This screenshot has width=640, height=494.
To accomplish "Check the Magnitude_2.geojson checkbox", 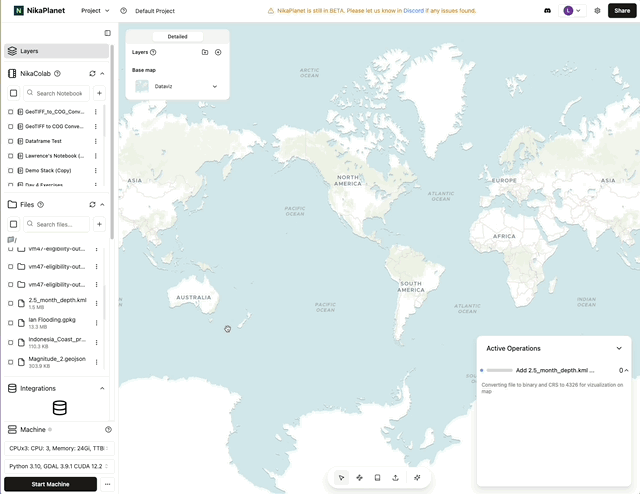I will [x=11, y=362].
